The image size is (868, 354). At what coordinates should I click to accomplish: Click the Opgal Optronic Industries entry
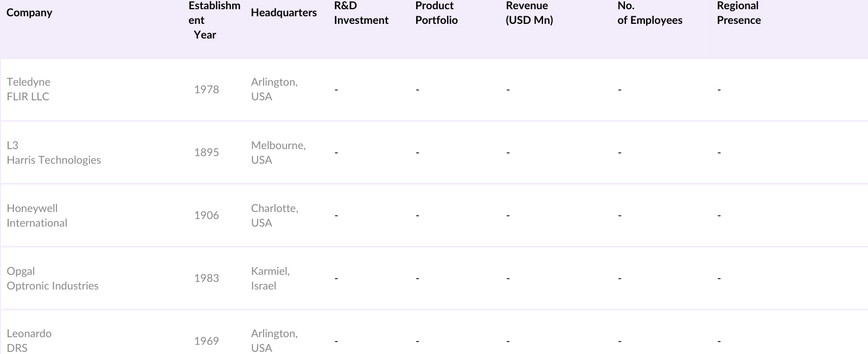point(53,278)
